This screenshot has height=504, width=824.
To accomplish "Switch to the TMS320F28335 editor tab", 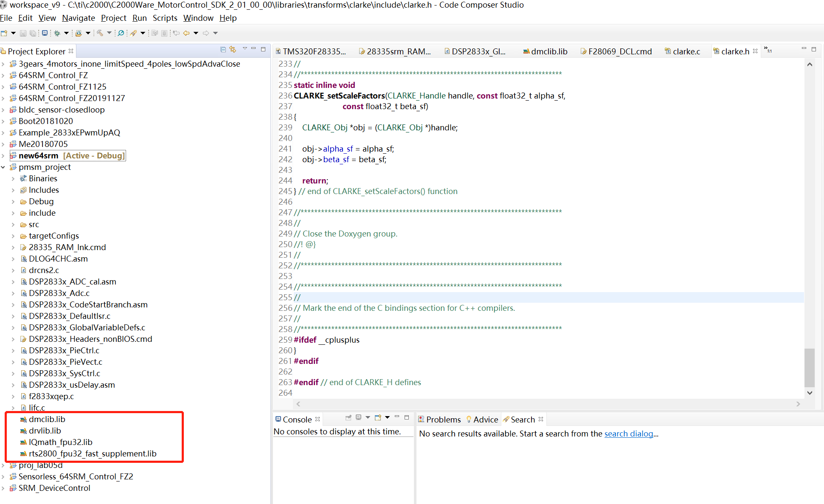I will tap(311, 51).
